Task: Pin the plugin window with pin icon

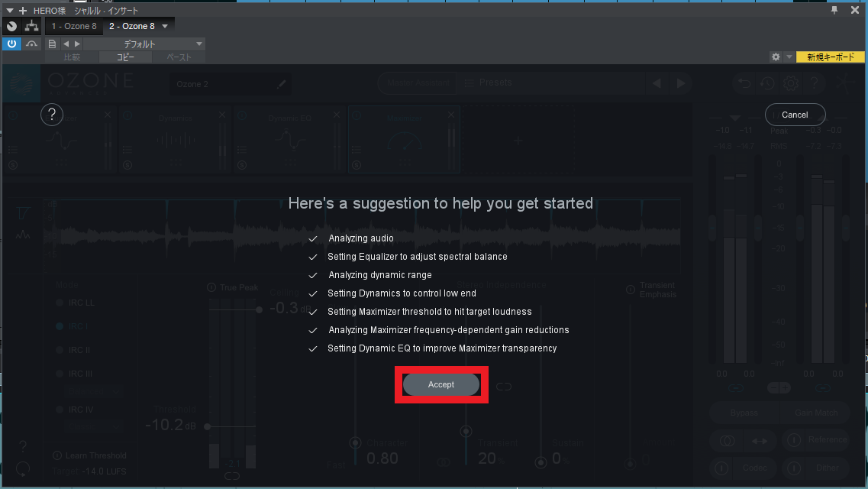Action: pyautogui.click(x=834, y=10)
